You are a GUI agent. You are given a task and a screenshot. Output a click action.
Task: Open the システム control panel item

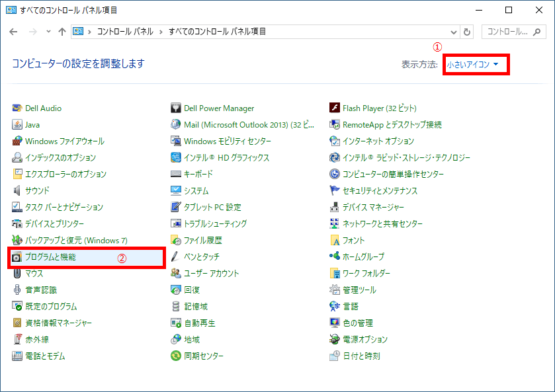point(195,190)
